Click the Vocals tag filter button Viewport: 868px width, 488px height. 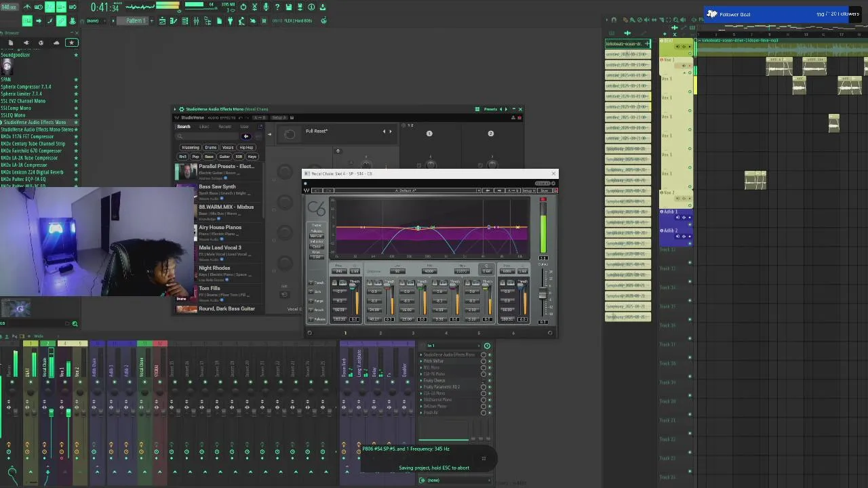click(x=228, y=147)
